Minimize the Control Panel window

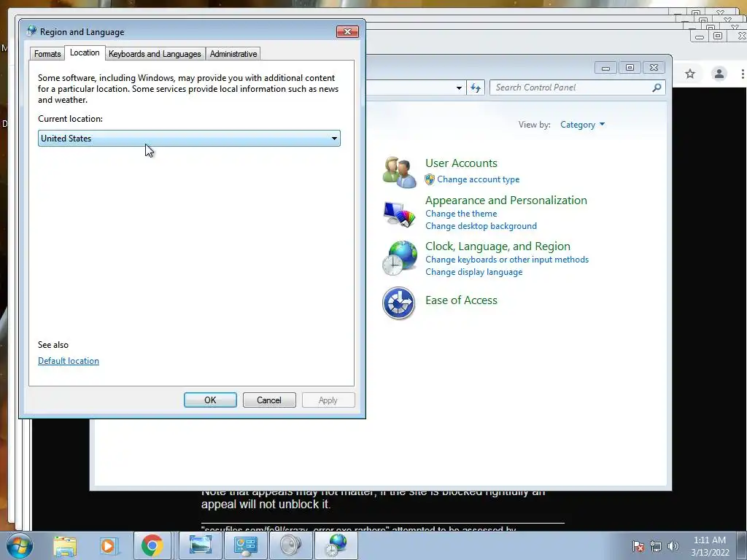point(605,68)
